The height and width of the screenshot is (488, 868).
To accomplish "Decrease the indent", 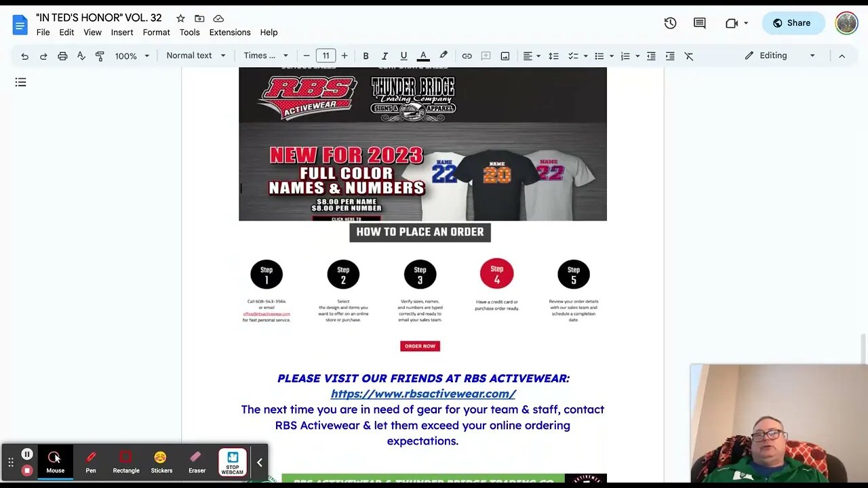I will click(x=651, y=56).
